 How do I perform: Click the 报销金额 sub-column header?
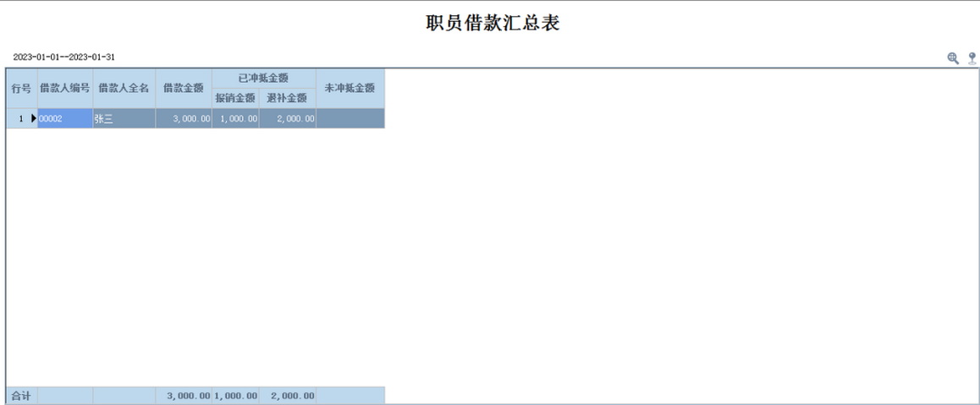tap(236, 98)
